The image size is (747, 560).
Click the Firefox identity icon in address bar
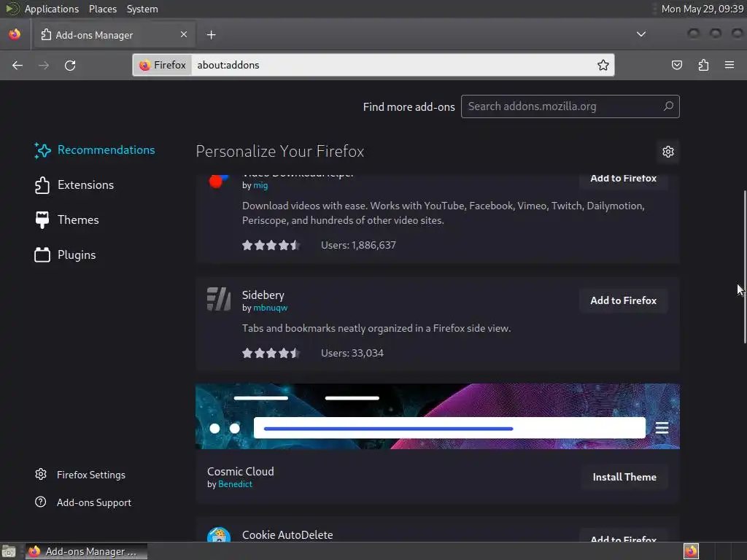point(163,65)
